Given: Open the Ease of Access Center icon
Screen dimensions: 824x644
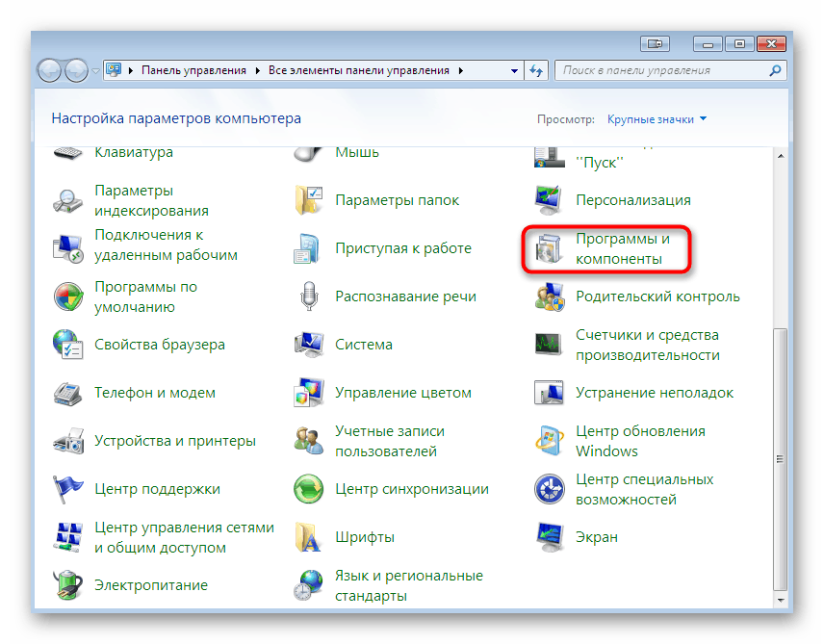Looking at the screenshot, I should pos(549,489).
